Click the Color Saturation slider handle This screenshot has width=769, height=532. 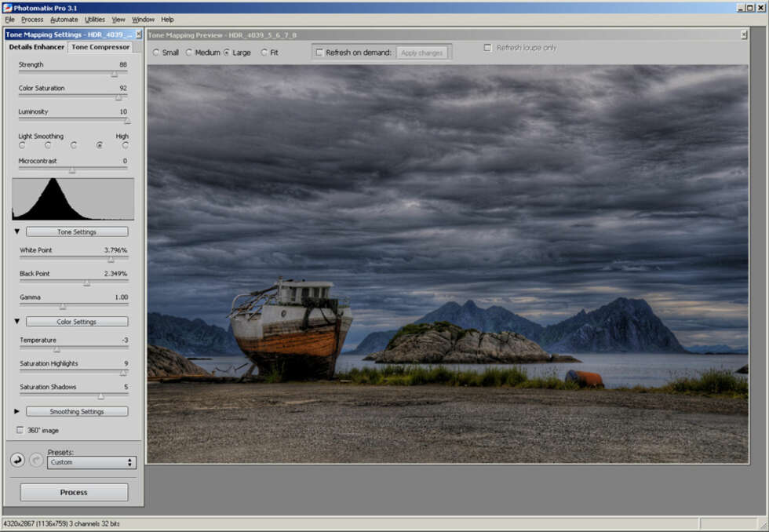118,97
